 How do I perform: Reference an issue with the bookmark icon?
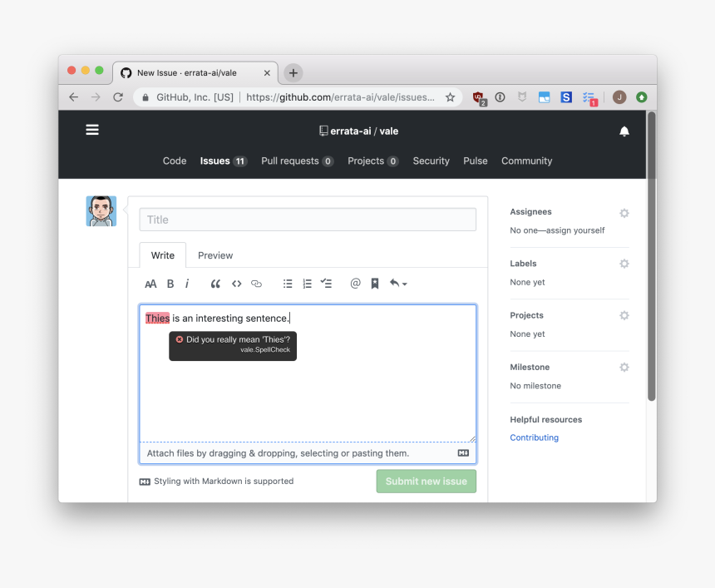pos(375,284)
